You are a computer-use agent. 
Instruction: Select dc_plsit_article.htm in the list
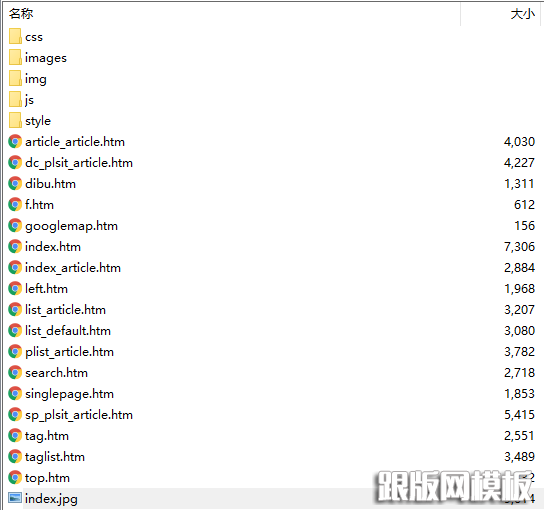79,163
